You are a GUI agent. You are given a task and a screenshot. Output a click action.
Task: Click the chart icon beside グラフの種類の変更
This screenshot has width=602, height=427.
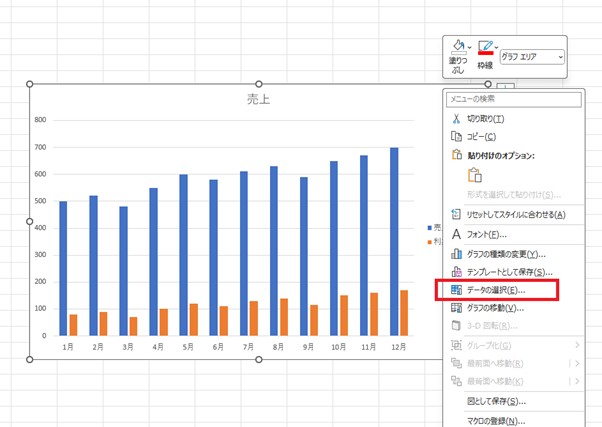(x=456, y=254)
